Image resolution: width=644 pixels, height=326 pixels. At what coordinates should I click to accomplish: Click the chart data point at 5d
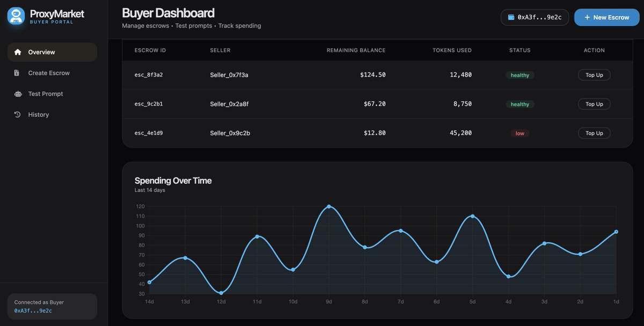point(472,216)
